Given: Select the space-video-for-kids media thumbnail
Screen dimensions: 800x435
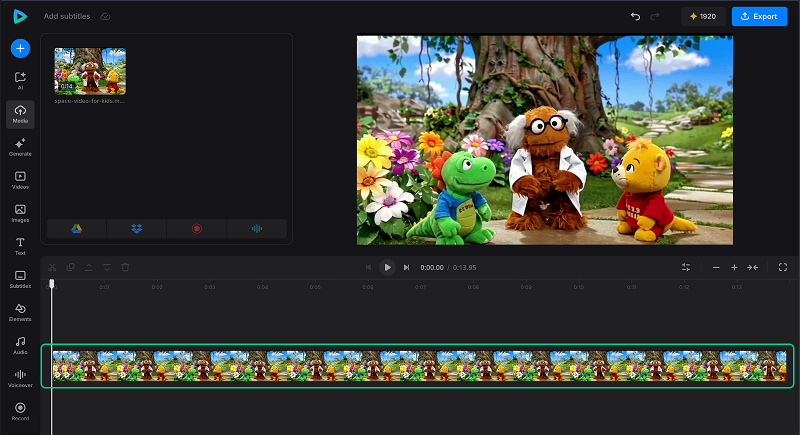Looking at the screenshot, I should (x=90, y=71).
